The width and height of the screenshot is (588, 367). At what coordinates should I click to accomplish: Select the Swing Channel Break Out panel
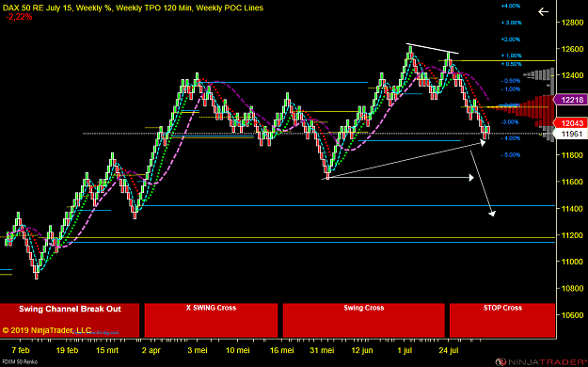coord(70,320)
